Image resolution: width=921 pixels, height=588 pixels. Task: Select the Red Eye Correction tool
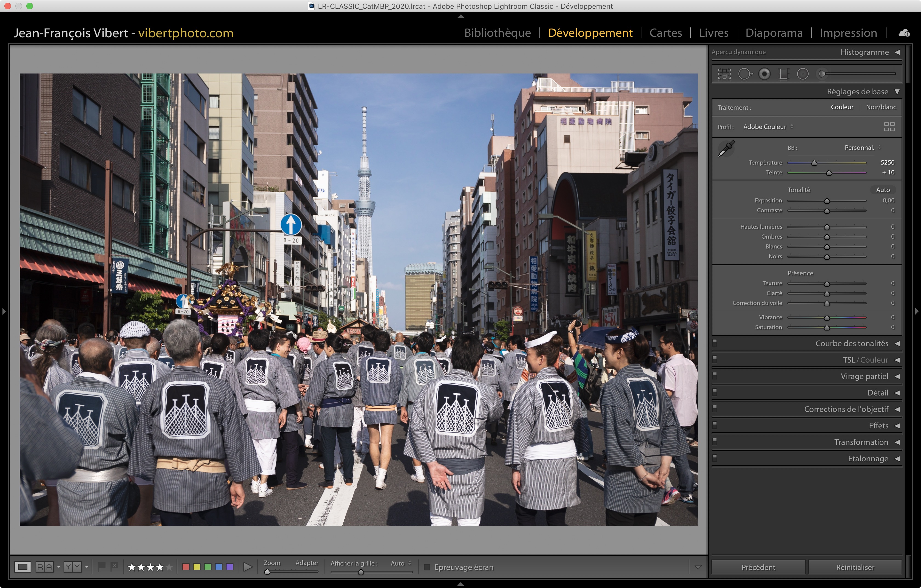[764, 74]
